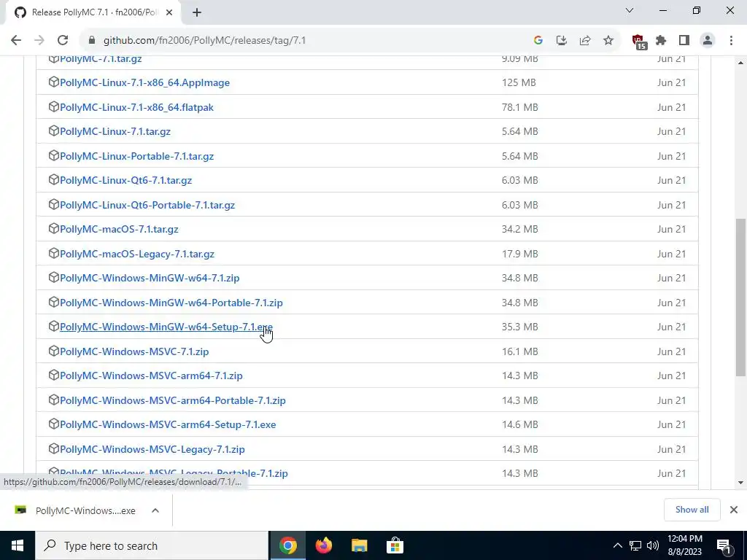The height and width of the screenshot is (560, 747).
Task: Close the Release PollyMC 7.1 tab
Action: pyautogui.click(x=169, y=12)
